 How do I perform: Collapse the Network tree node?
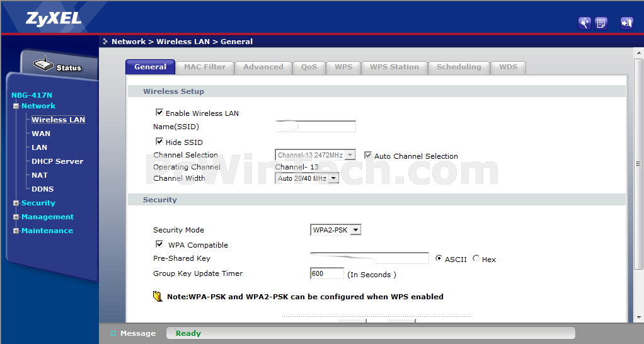16,106
